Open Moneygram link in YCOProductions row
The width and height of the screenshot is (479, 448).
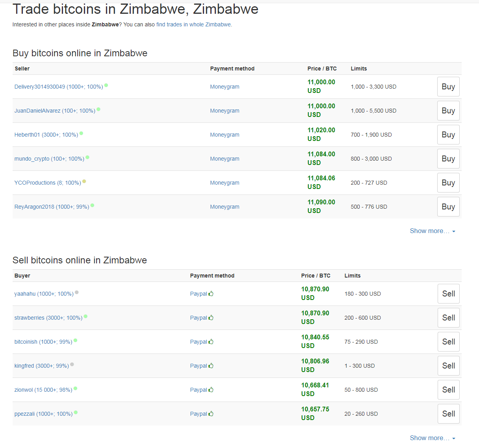(225, 183)
